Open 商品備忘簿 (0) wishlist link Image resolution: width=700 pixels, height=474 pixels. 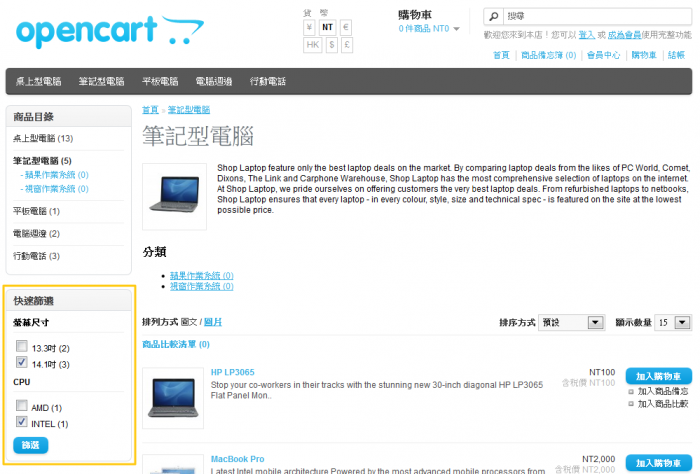click(549, 55)
